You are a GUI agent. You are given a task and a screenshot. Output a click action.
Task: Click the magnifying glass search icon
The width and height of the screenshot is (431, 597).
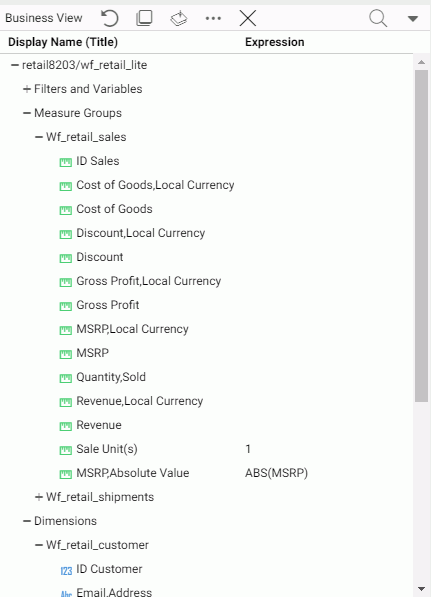pos(378,18)
